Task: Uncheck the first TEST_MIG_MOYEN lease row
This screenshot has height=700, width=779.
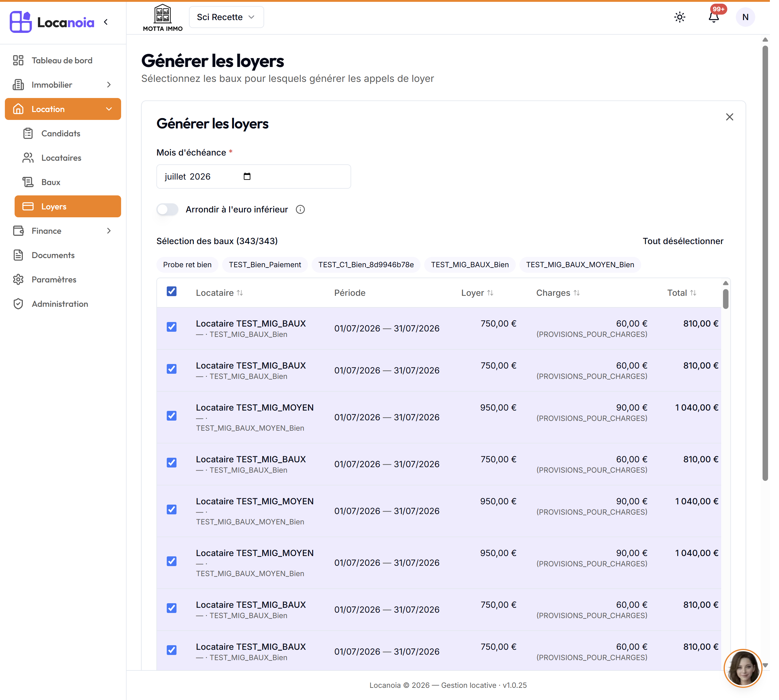Action: point(172,416)
